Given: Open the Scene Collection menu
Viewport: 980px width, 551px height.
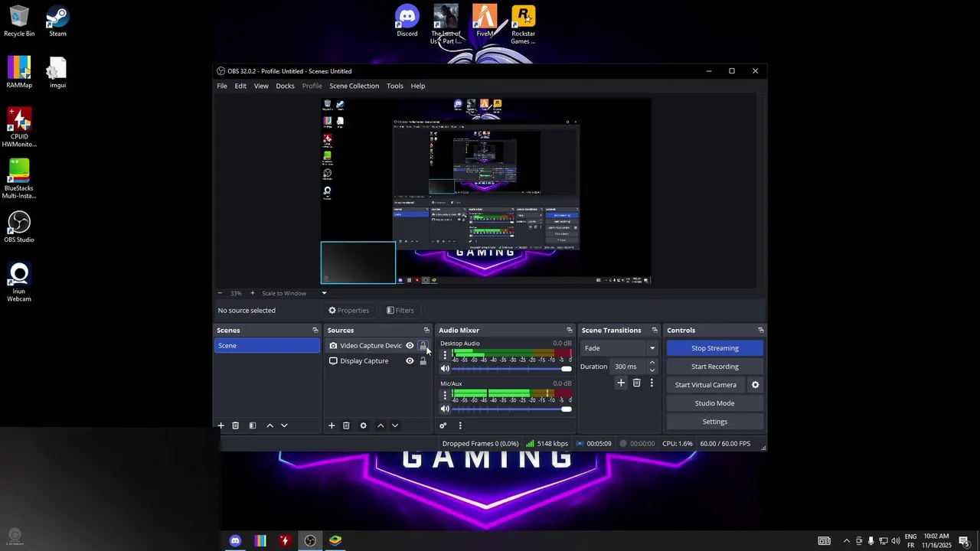Looking at the screenshot, I should 354,86.
